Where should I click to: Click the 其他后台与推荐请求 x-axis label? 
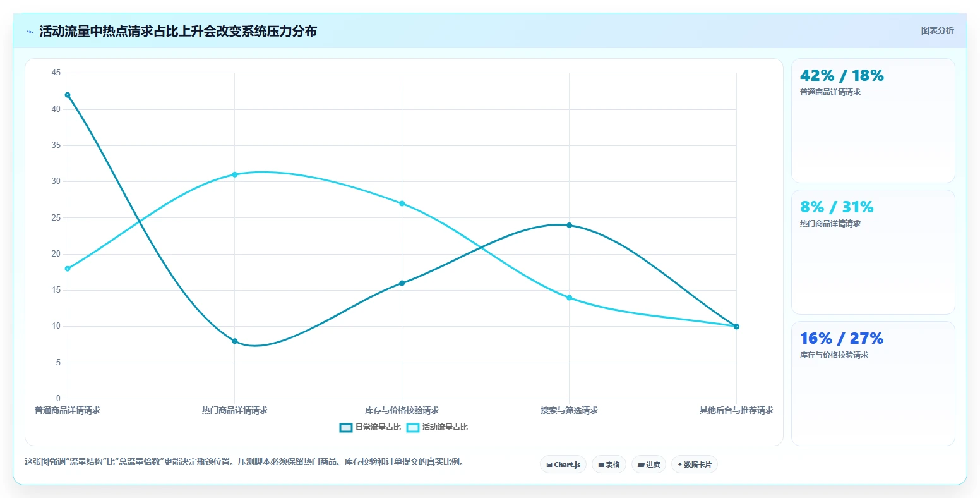736,411
